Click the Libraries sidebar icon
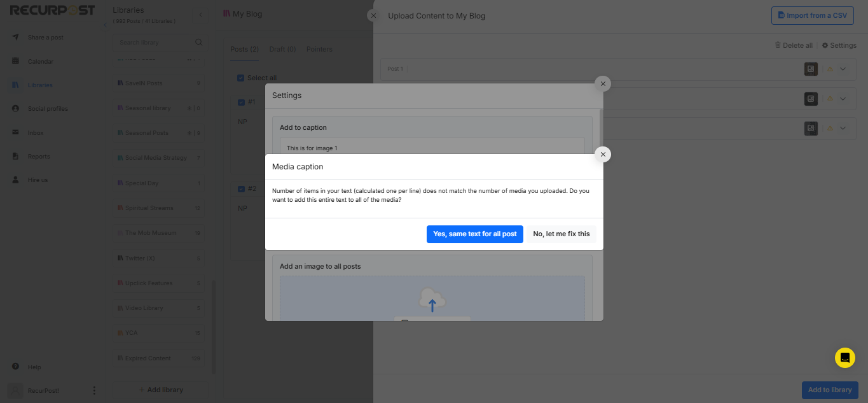The image size is (868, 403). coord(15,85)
